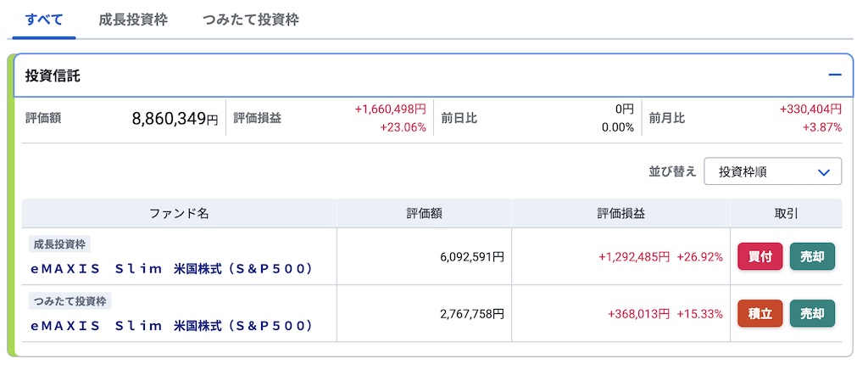Switch to the 成長投資枠 tab
The height and width of the screenshot is (370, 868).
click(x=133, y=20)
